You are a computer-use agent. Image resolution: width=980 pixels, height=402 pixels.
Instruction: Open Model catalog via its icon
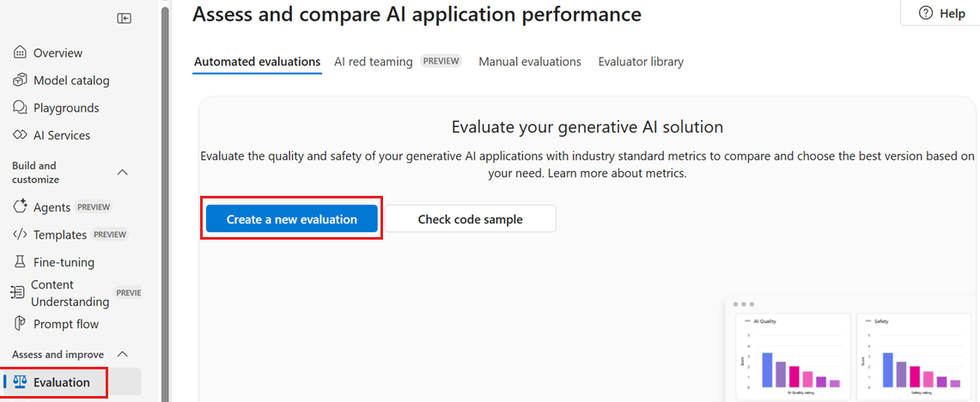[20, 81]
